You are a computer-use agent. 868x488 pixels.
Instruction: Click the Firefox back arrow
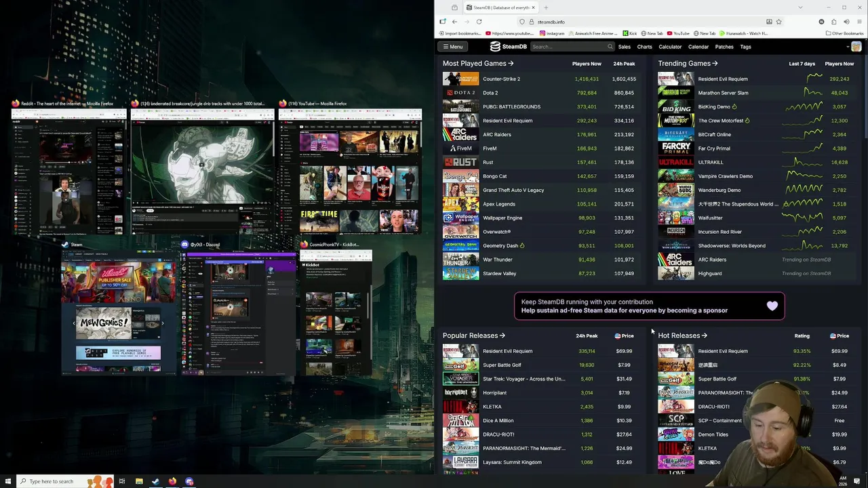(x=454, y=22)
